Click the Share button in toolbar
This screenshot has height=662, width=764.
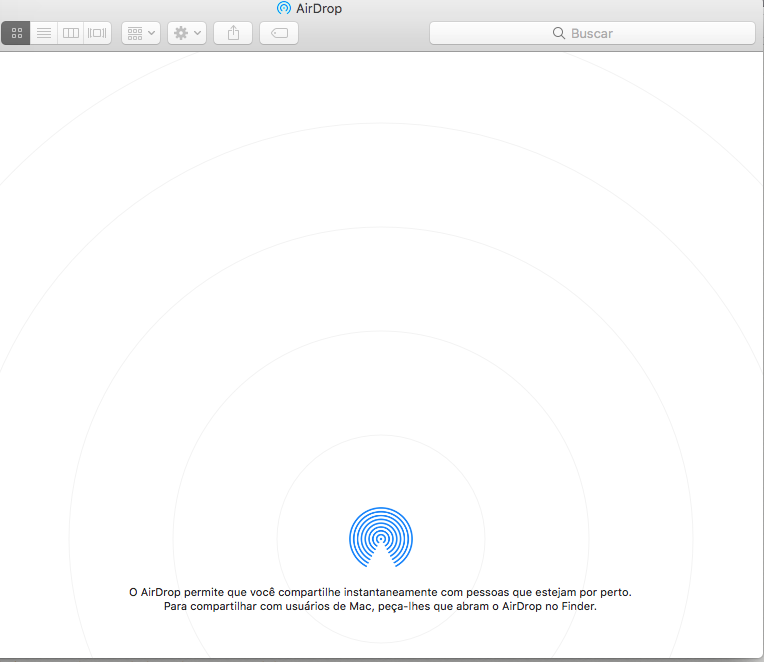[x=233, y=33]
